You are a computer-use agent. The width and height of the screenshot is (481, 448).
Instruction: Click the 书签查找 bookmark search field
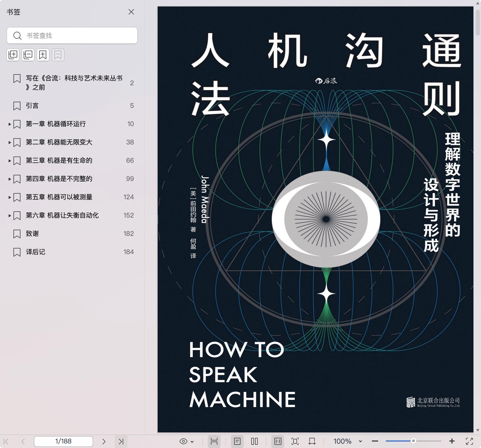(x=72, y=35)
